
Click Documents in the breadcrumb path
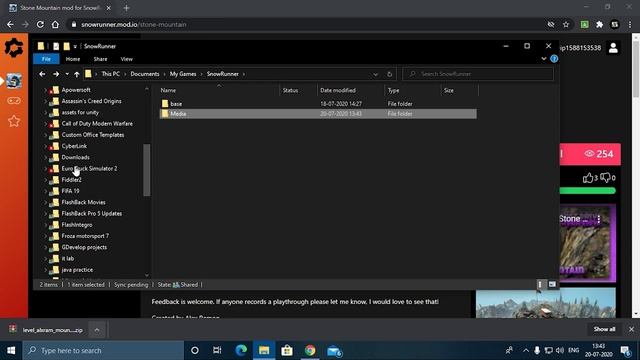tap(145, 74)
